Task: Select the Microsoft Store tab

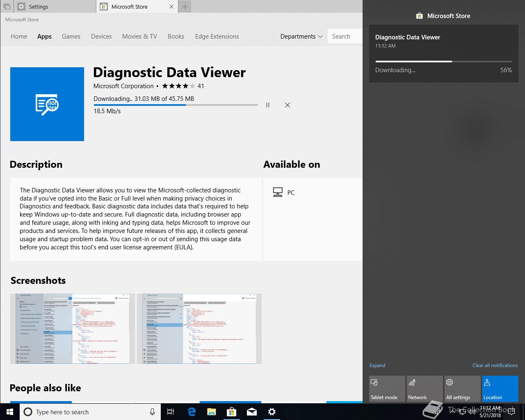Action: 137,7
